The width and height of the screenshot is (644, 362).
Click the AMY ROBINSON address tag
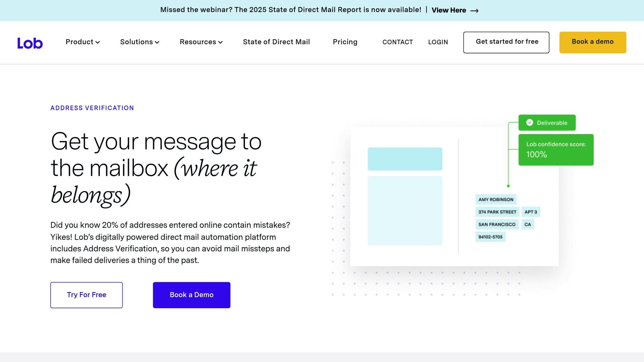[496, 199]
